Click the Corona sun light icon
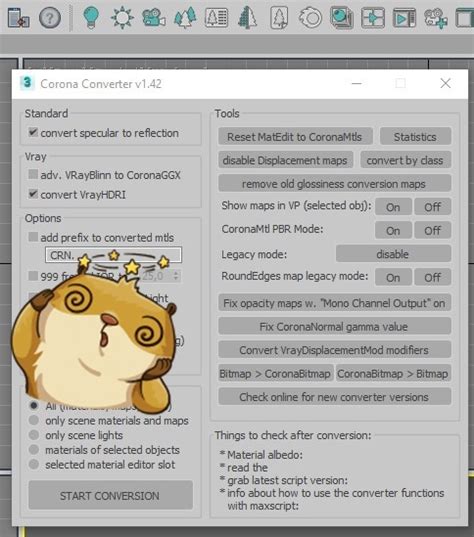This screenshot has width=474, height=537. point(122,17)
